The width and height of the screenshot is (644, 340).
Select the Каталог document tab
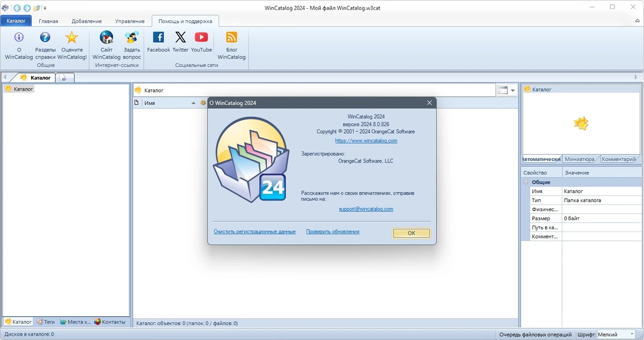tap(35, 78)
